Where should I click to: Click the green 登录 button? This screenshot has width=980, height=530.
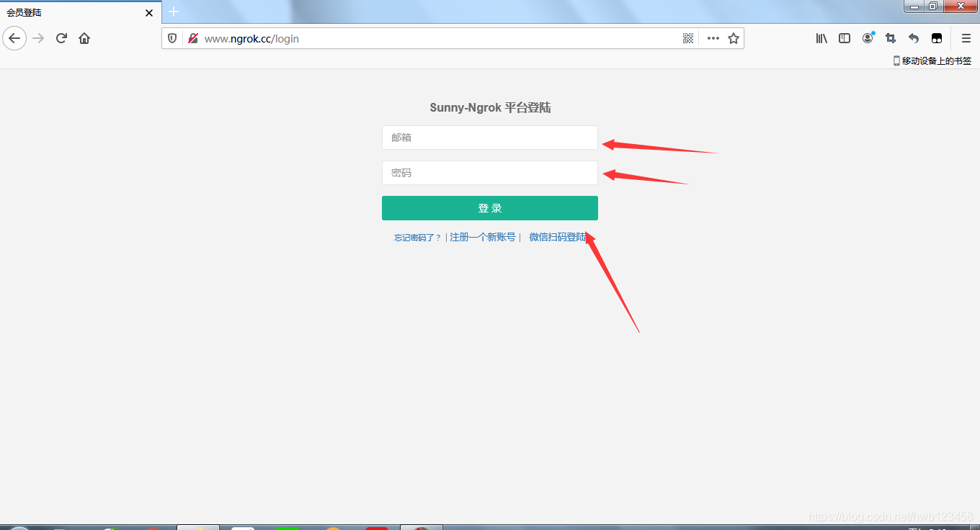pyautogui.click(x=490, y=208)
